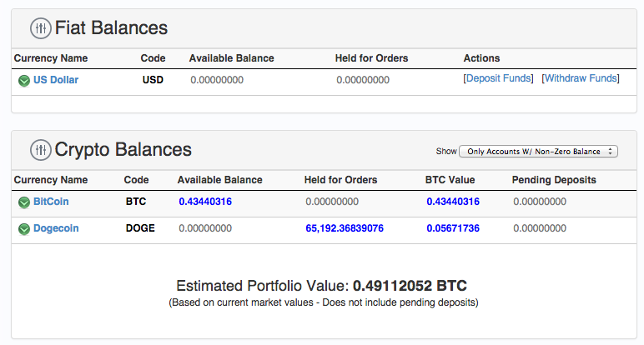Click green arrow icon beside Dogecoin

pos(23,228)
